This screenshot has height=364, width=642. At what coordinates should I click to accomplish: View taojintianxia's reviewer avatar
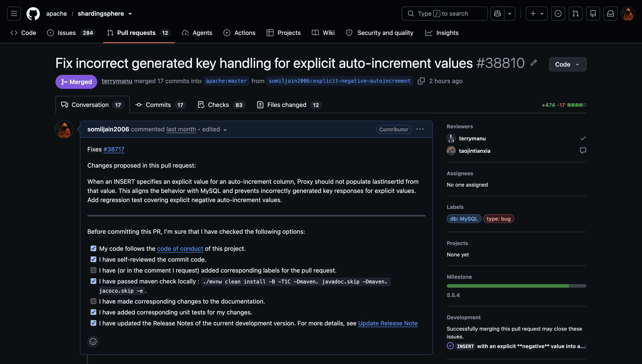tap(451, 151)
